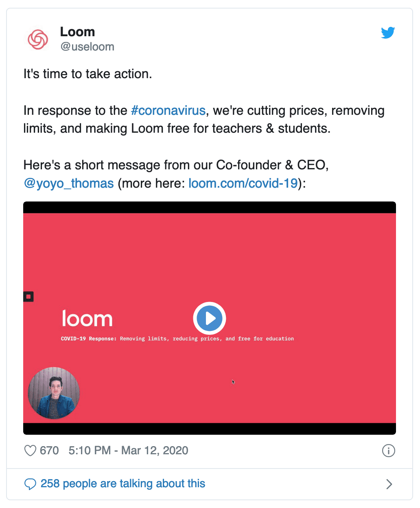
Task: Open the Twitter bird icon
Action: [388, 33]
